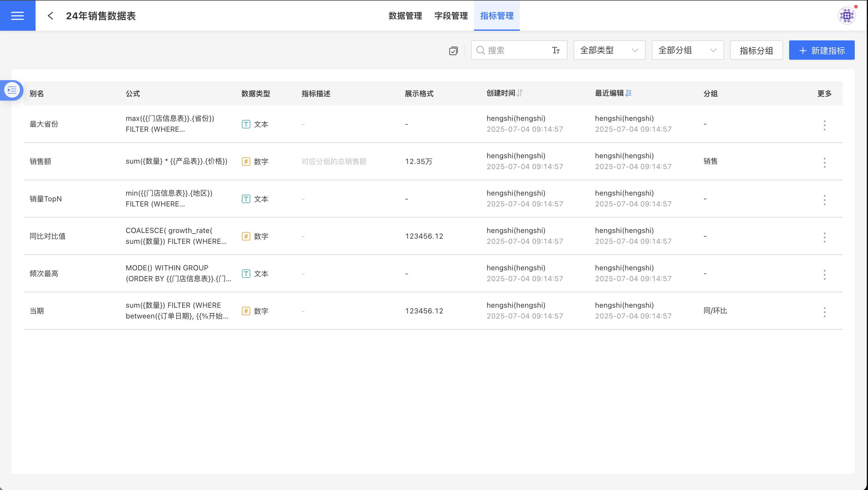This screenshot has height=490, width=868.
Task: Expand the 全部分组 dropdown
Action: pos(687,50)
